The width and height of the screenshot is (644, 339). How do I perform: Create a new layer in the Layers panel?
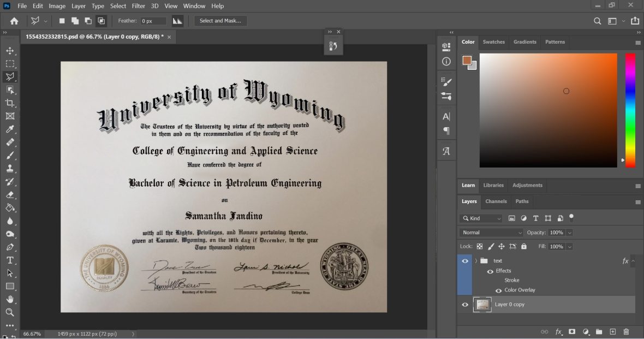[x=612, y=331]
